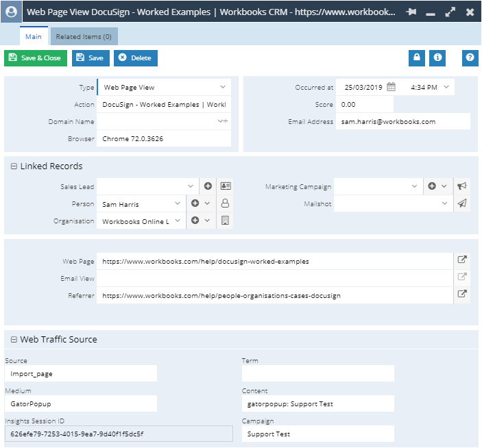Expand the Mailshot dropdown
The image size is (482, 448).
(444, 203)
